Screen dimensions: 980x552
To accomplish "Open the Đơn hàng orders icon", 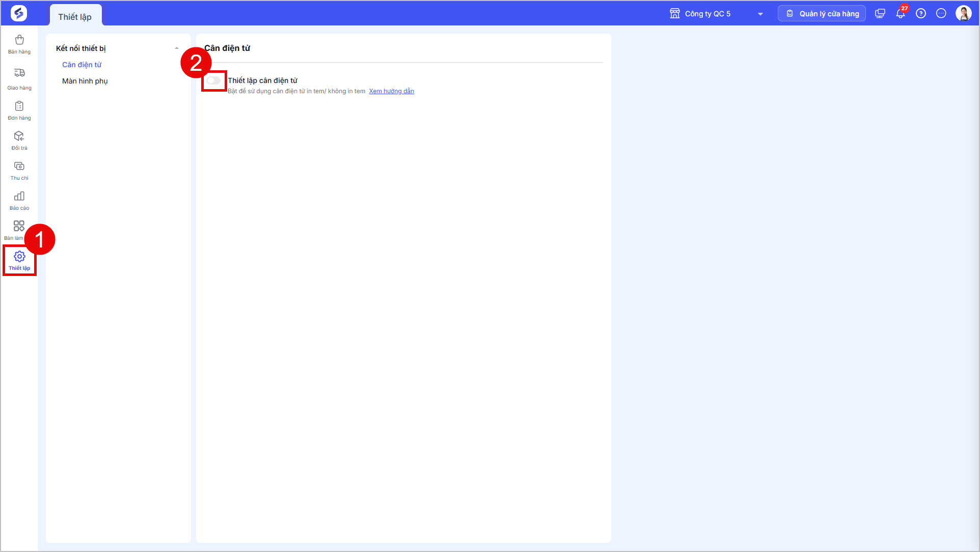I will 19,111.
